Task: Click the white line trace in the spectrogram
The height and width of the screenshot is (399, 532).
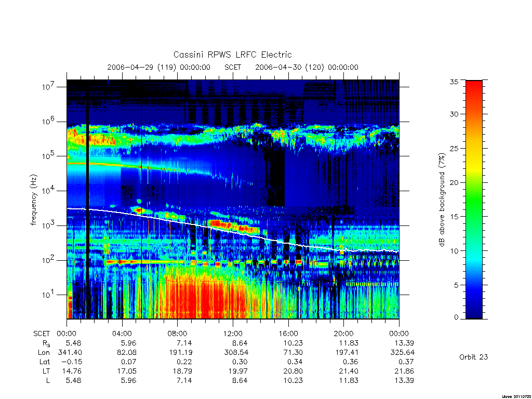Action: click(233, 231)
